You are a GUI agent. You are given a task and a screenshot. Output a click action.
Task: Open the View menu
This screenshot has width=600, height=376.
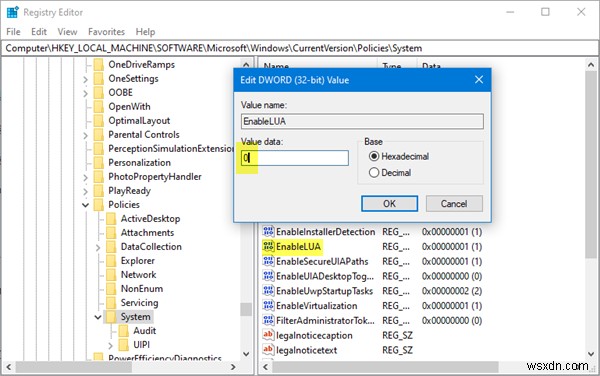click(x=67, y=32)
